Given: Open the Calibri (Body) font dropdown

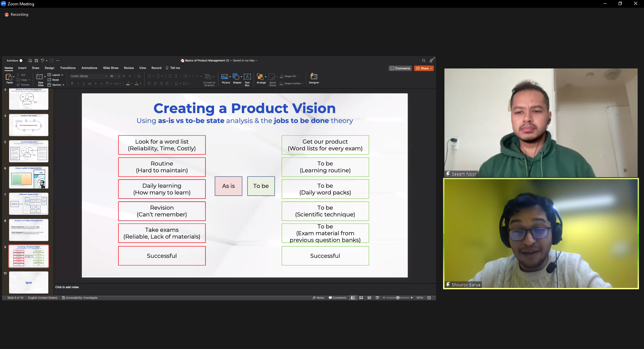Looking at the screenshot, I should coord(89,76).
